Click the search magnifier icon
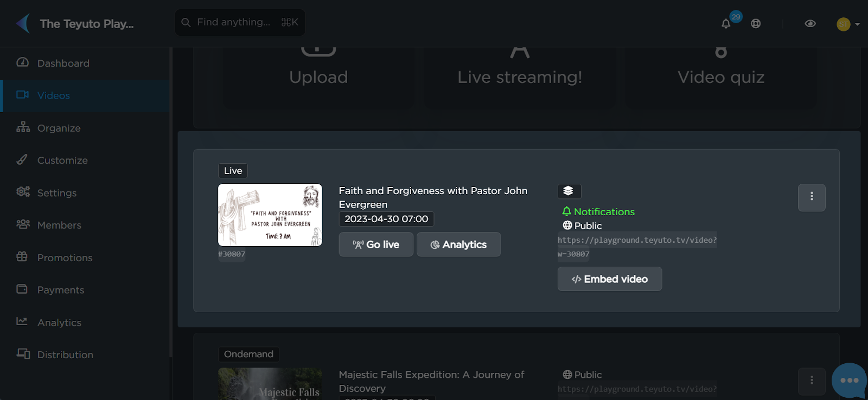The width and height of the screenshot is (868, 400). coord(186,22)
